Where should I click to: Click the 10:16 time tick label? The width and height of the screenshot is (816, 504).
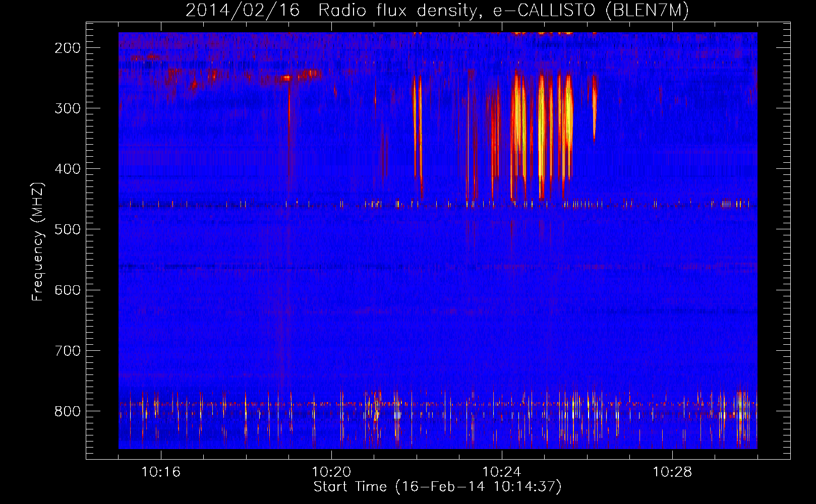(161, 472)
